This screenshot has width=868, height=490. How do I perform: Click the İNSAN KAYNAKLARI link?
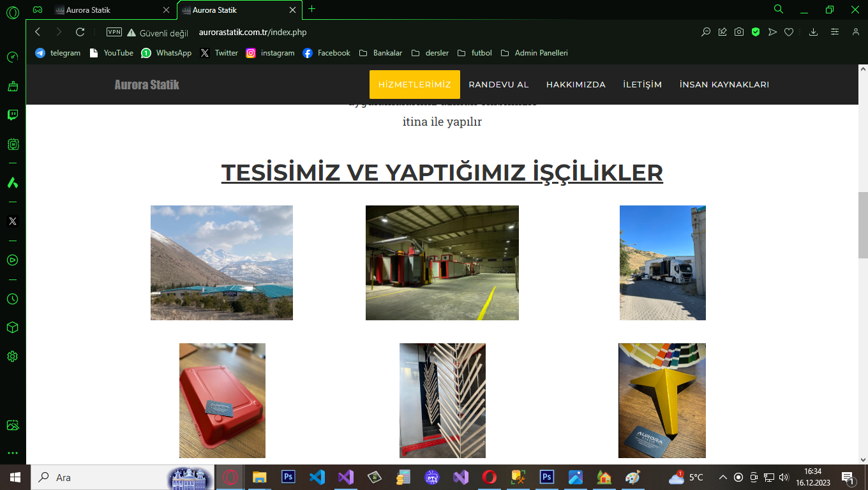click(x=724, y=84)
